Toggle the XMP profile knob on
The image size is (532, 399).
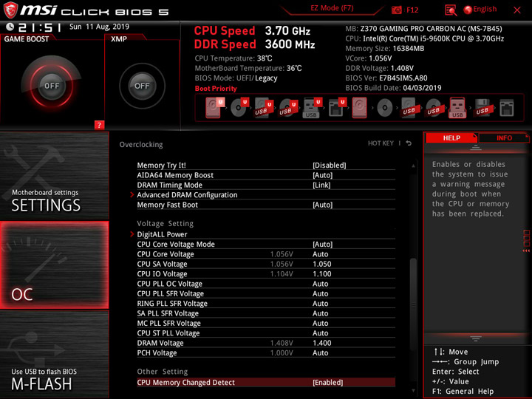coord(142,86)
